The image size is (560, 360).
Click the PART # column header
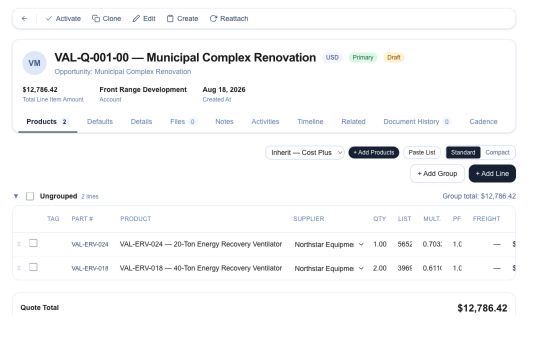pyautogui.click(x=82, y=219)
